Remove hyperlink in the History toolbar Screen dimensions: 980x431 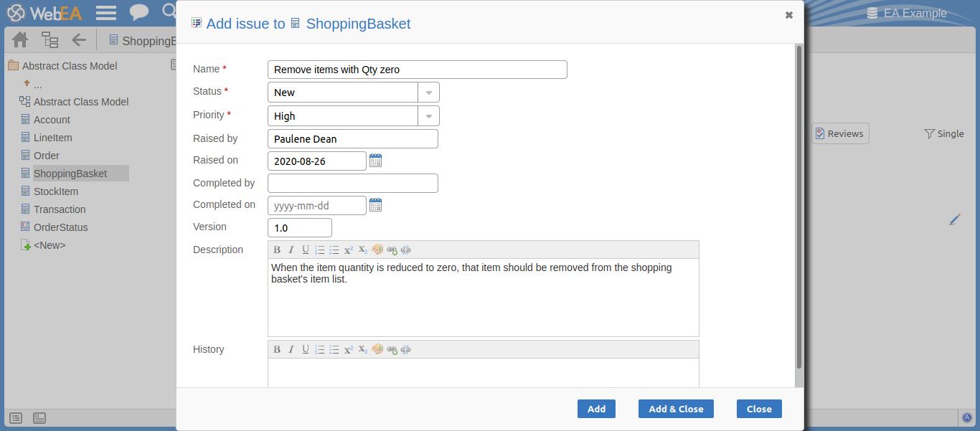406,350
